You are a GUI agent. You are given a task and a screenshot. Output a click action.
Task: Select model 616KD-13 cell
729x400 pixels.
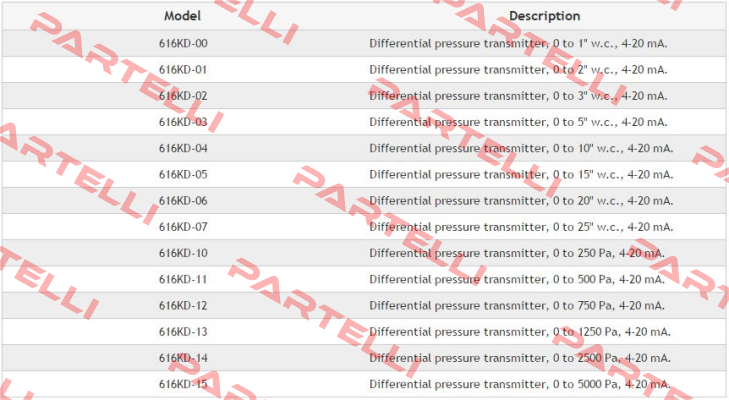tap(183, 332)
